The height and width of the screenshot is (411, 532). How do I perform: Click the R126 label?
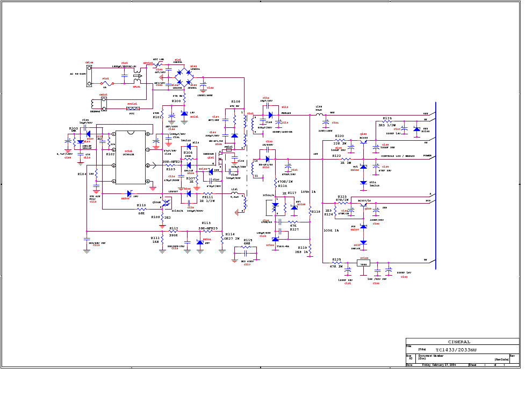click(x=387, y=118)
